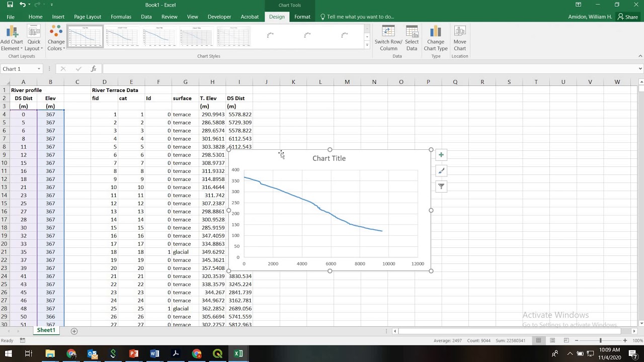This screenshot has height=362, width=644.
Task: Open PowerPoint from the taskbar
Action: tap(134, 353)
